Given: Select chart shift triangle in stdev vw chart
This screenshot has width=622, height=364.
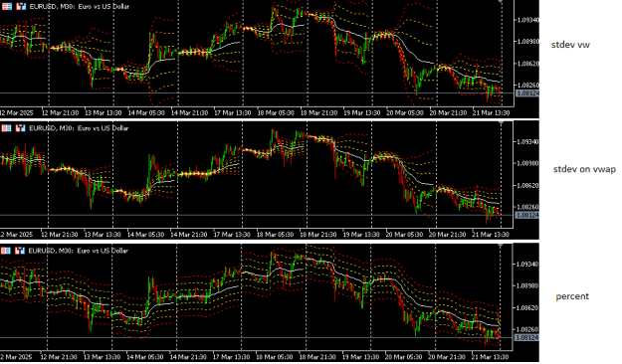Looking at the screenshot, I should [x=501, y=2].
